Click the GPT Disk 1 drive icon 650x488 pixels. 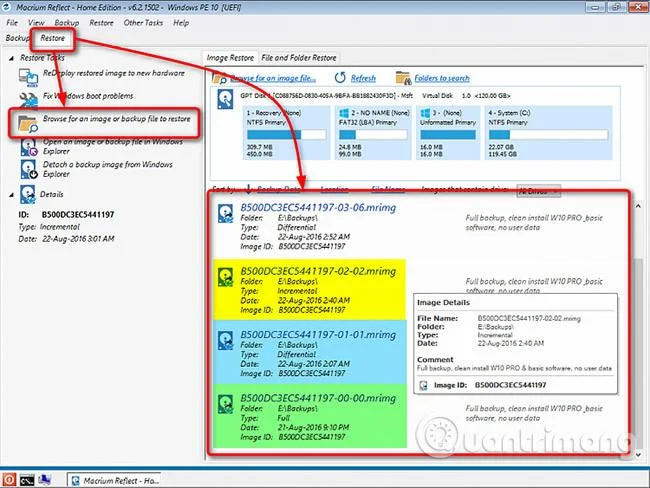(x=225, y=100)
